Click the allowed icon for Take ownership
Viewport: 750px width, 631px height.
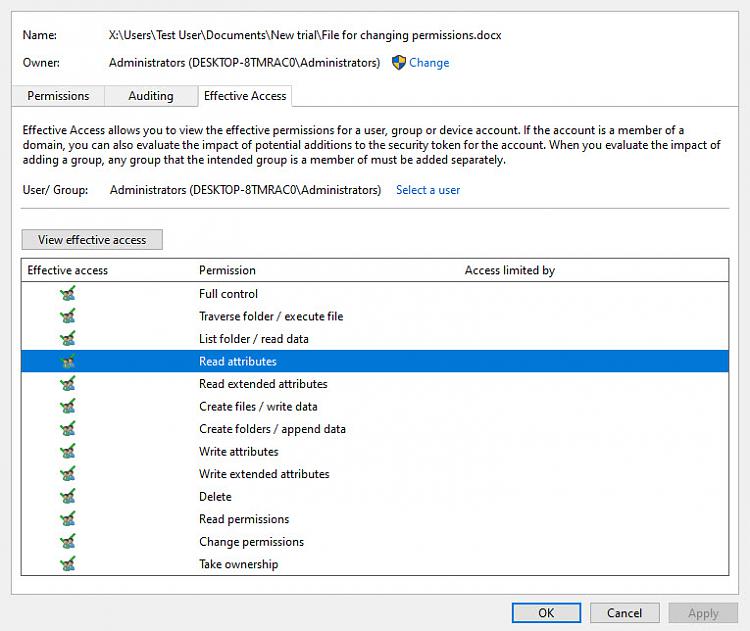point(68,564)
